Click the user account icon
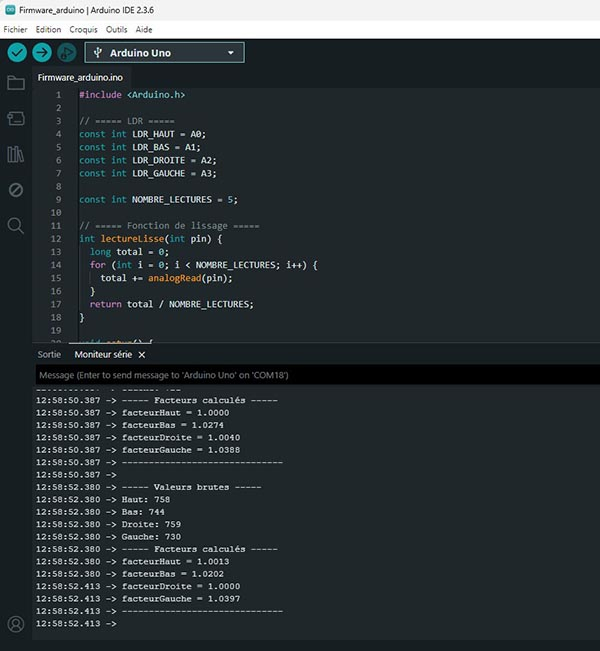600x651 pixels. click(x=15, y=624)
